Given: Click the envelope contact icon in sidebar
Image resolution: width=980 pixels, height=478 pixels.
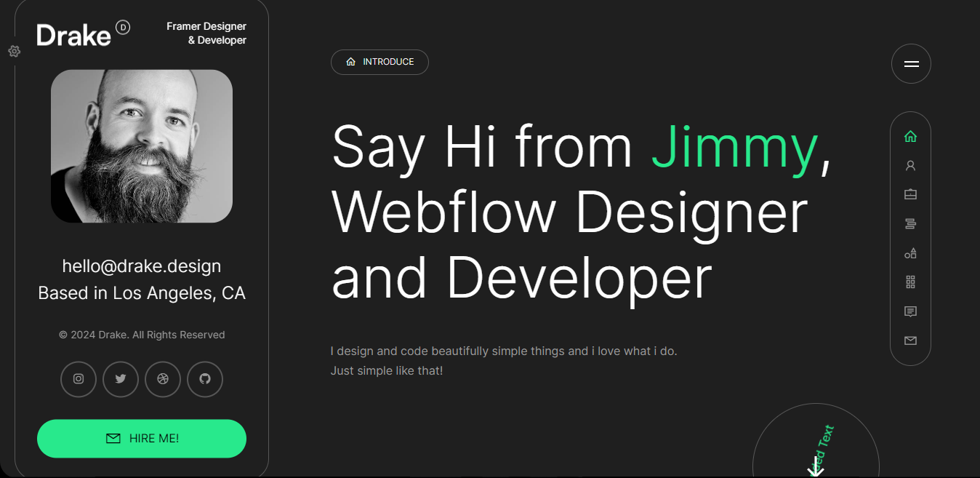Looking at the screenshot, I should pyautogui.click(x=910, y=340).
